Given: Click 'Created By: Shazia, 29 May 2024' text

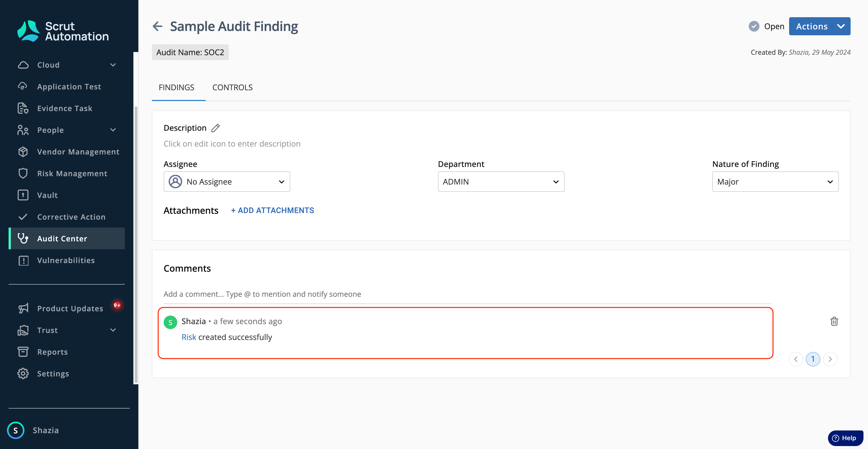Looking at the screenshot, I should [800, 52].
